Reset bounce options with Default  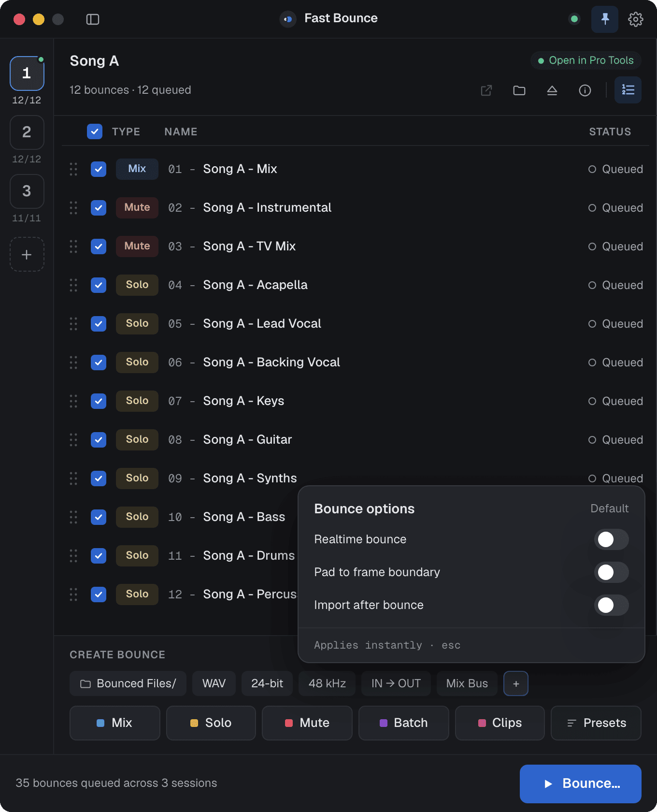[610, 508]
